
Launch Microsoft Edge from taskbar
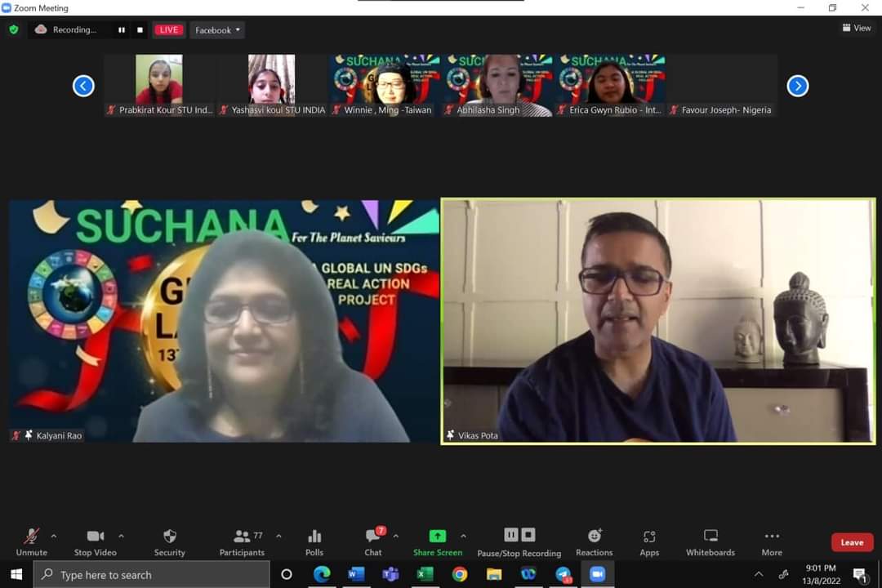(x=322, y=574)
